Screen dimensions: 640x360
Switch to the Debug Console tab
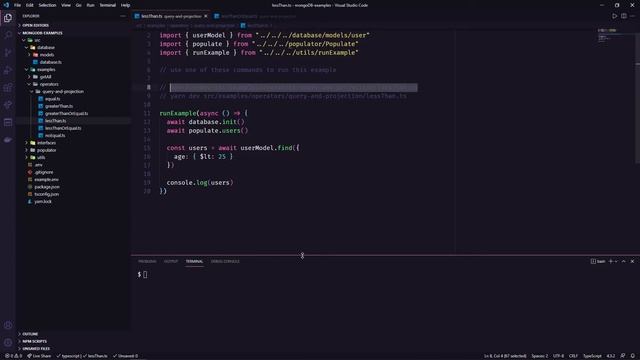click(x=225, y=261)
